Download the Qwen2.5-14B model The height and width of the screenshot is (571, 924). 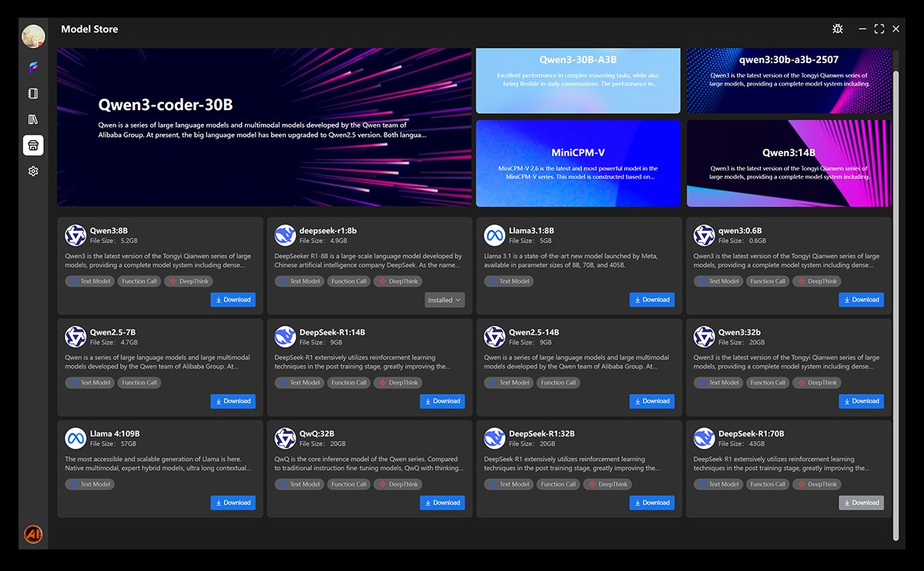(652, 401)
